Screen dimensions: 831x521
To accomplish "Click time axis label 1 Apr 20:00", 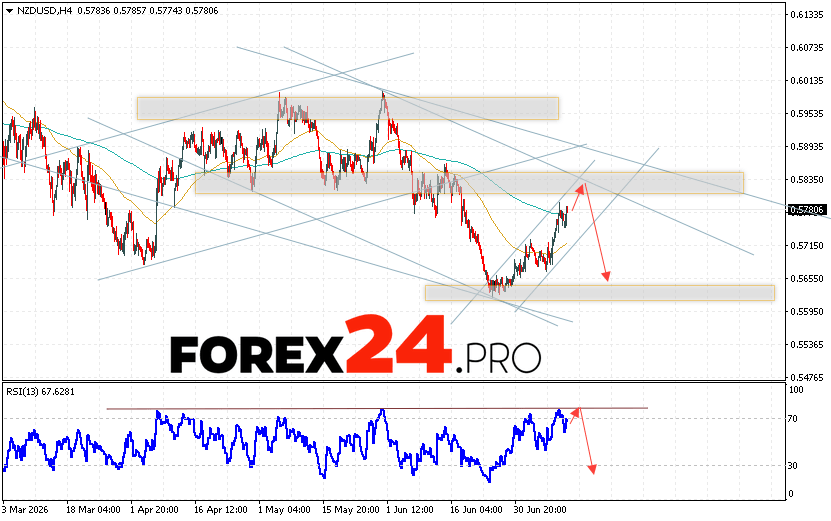I will point(154,510).
